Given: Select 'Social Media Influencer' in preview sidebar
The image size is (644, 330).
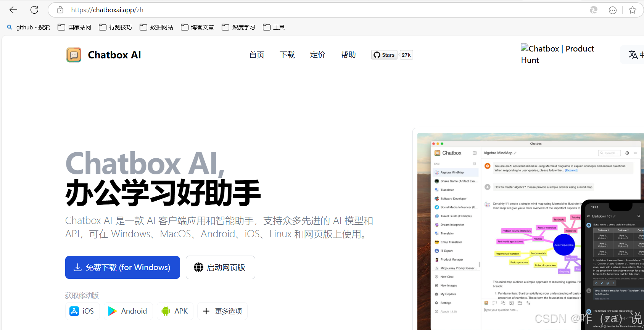Looking at the screenshot, I should (456, 207).
